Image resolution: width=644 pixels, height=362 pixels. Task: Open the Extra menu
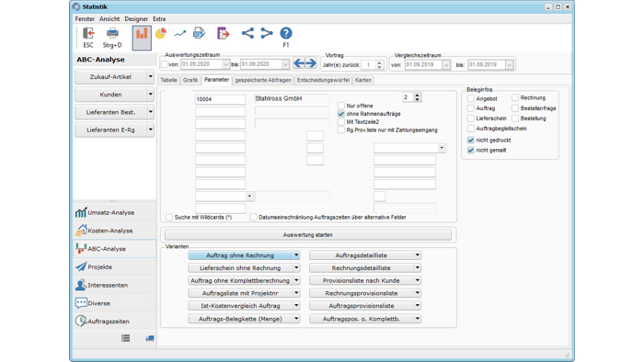pos(159,19)
